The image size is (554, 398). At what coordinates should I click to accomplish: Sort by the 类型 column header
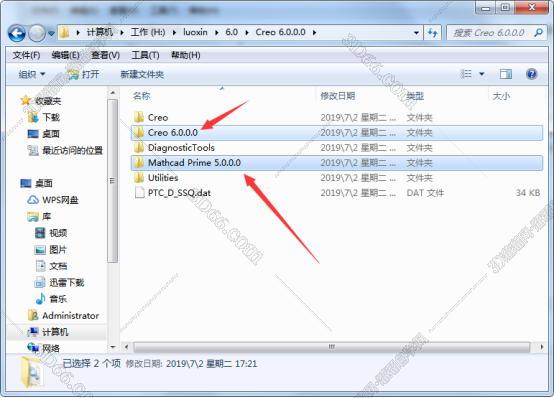415,96
